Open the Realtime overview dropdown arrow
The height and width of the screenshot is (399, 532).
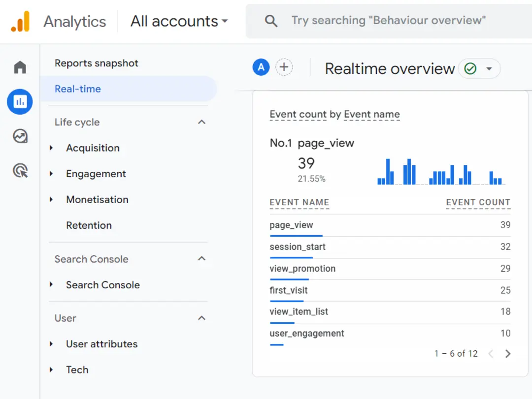489,69
